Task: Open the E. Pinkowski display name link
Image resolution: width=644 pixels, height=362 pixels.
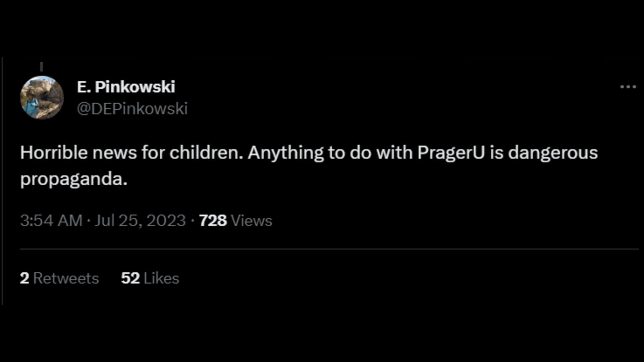Action: 126,87
